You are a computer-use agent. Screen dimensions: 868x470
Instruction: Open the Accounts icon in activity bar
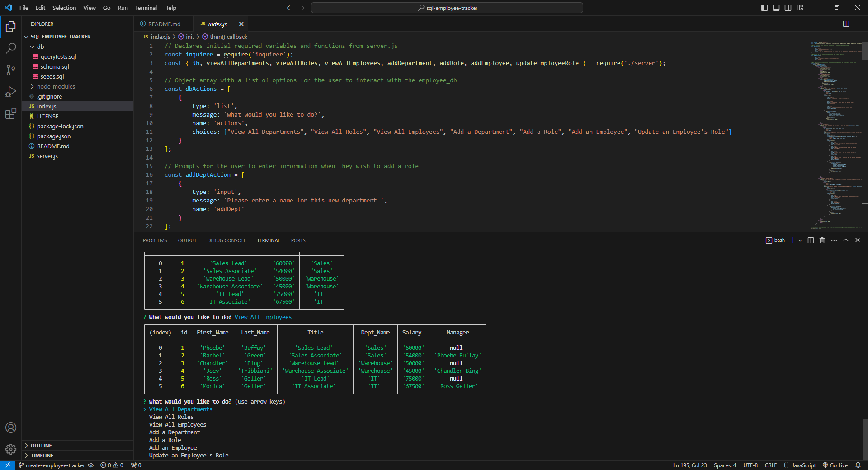click(11, 428)
